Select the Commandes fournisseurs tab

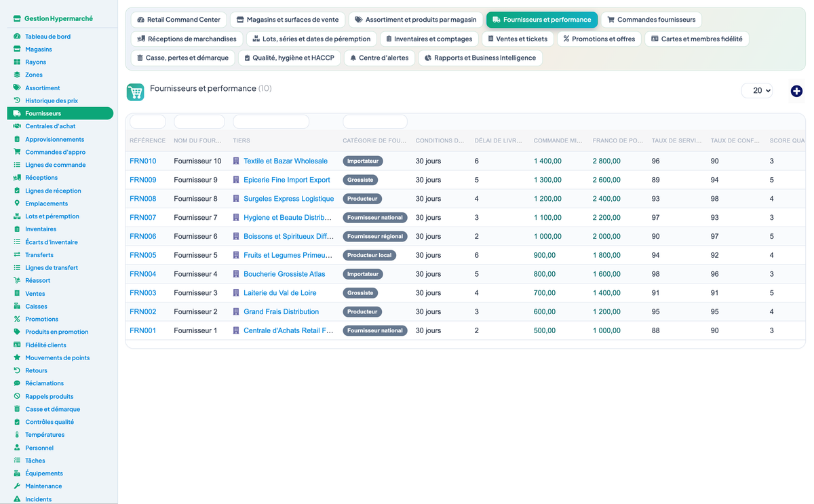(x=651, y=20)
